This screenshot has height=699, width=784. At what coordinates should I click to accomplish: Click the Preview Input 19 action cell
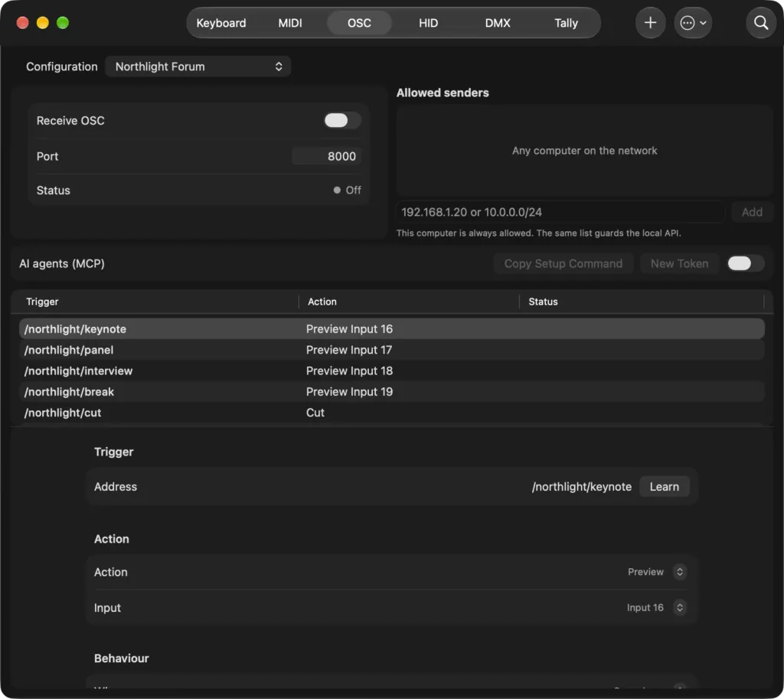[349, 392]
